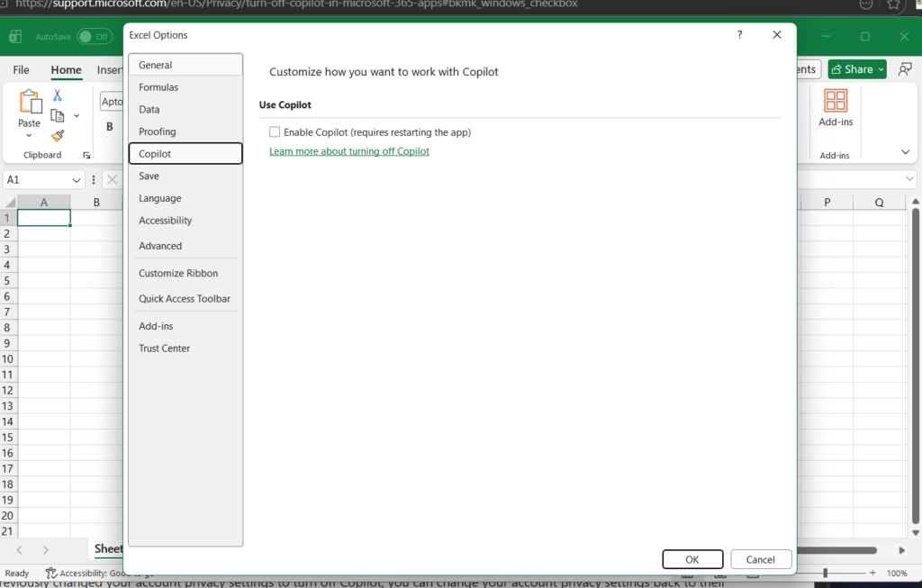Close the Excel Options dialog
Image resolution: width=922 pixels, height=588 pixels.
pyautogui.click(x=777, y=35)
